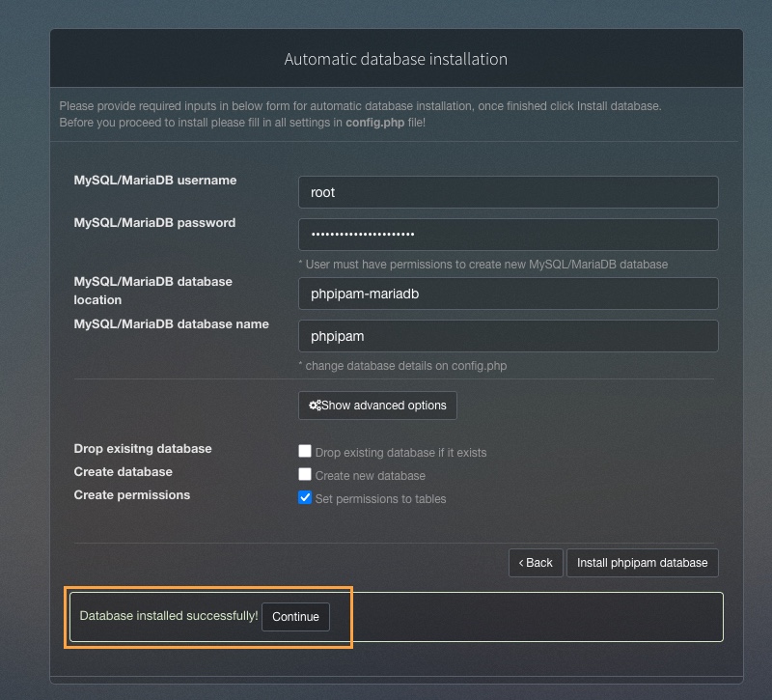This screenshot has width=772, height=700.
Task: Click the database name field phpipam
Action: pos(509,336)
